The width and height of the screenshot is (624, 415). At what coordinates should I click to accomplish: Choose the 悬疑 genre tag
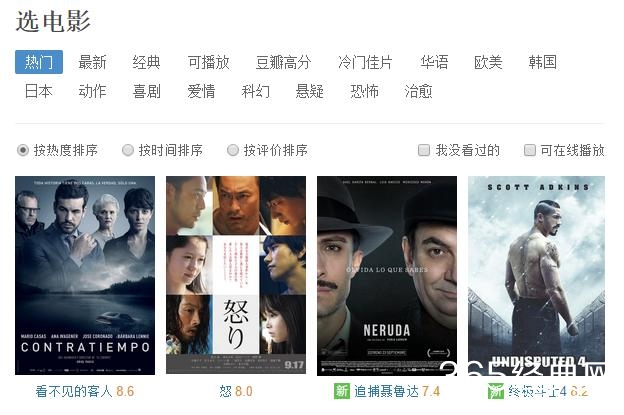(x=309, y=91)
